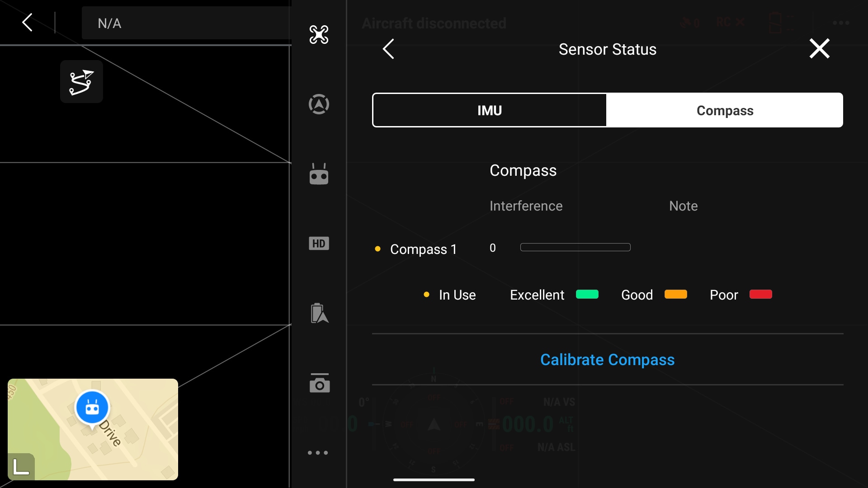
Task: Tap Aircraft disconnected status text
Action: point(434,23)
